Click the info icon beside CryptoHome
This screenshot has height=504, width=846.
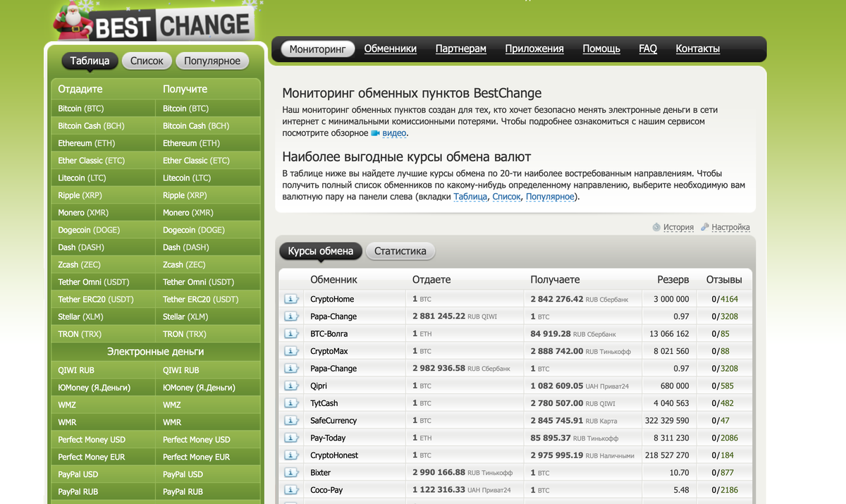pyautogui.click(x=291, y=298)
